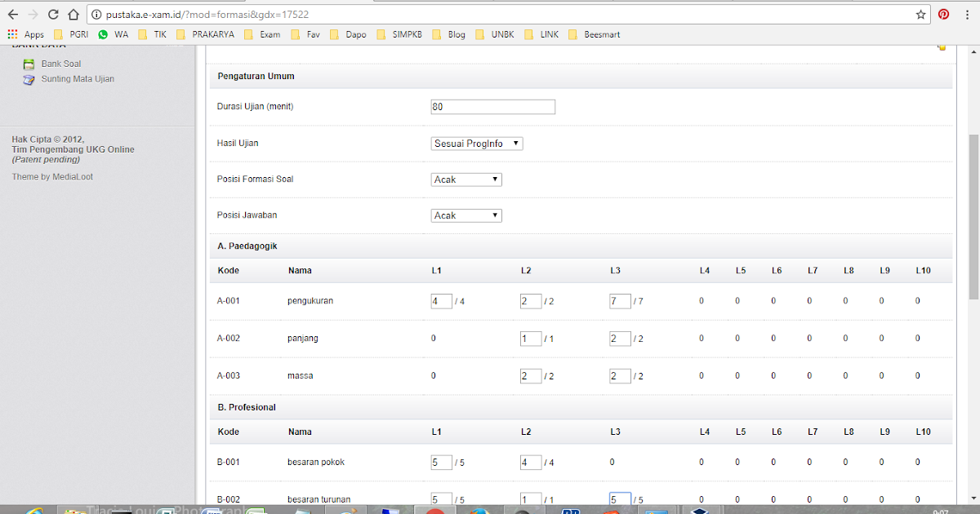This screenshot has width=980, height=514.
Task: Open the Hasil Ujian dropdown
Action: [x=477, y=144]
